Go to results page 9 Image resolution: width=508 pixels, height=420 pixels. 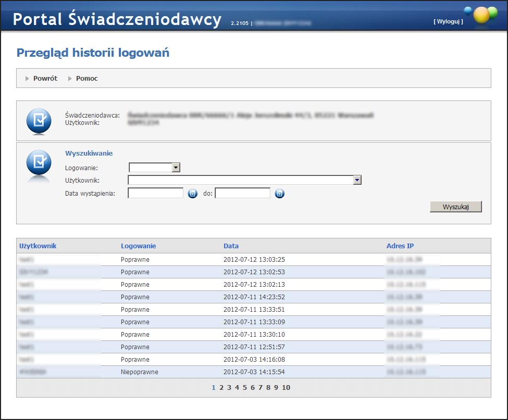click(276, 387)
